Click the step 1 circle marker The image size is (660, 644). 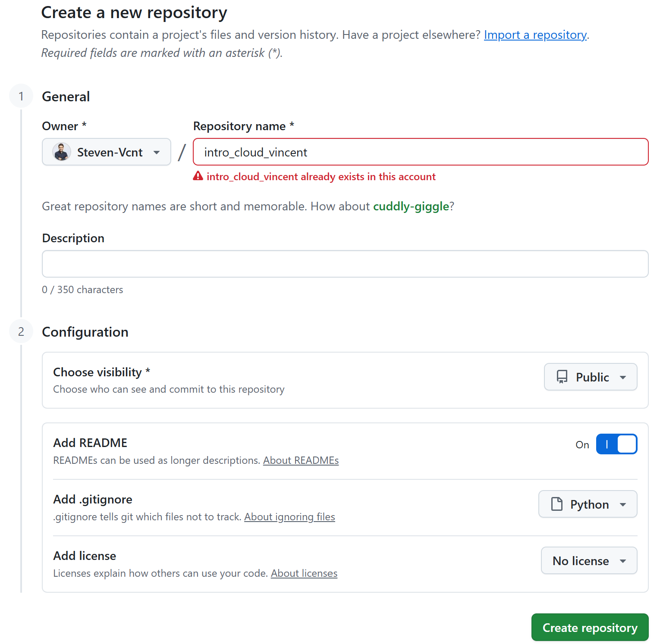pos(21,96)
